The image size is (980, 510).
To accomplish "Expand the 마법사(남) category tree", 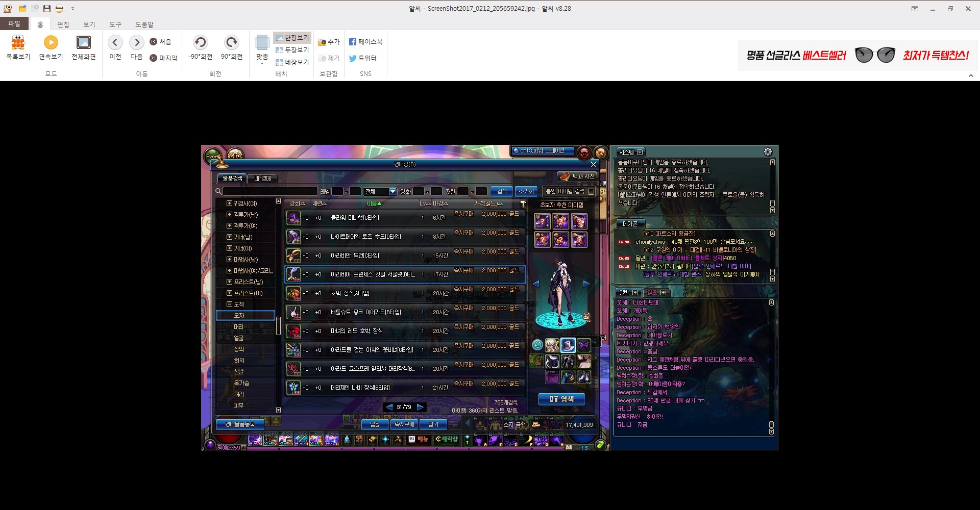I will point(229,260).
